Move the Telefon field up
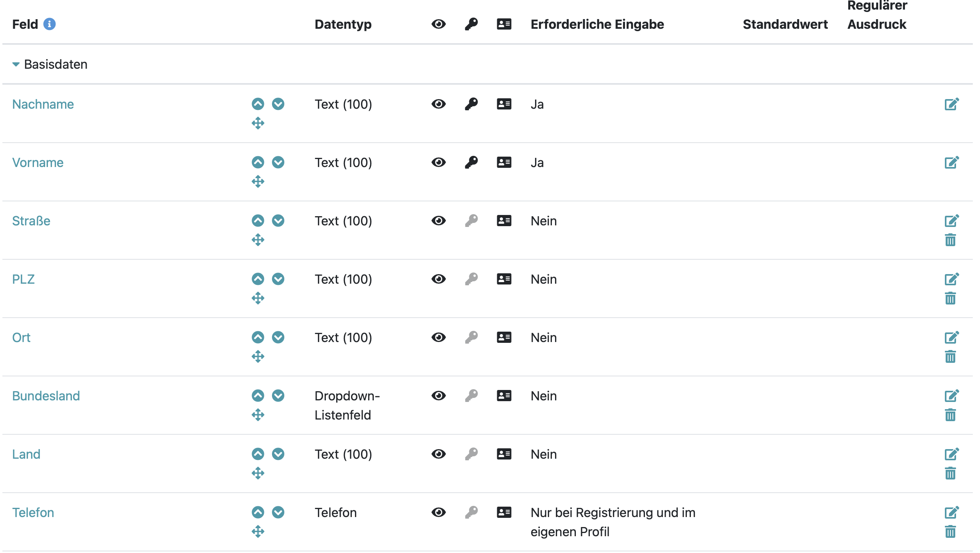 [258, 512]
